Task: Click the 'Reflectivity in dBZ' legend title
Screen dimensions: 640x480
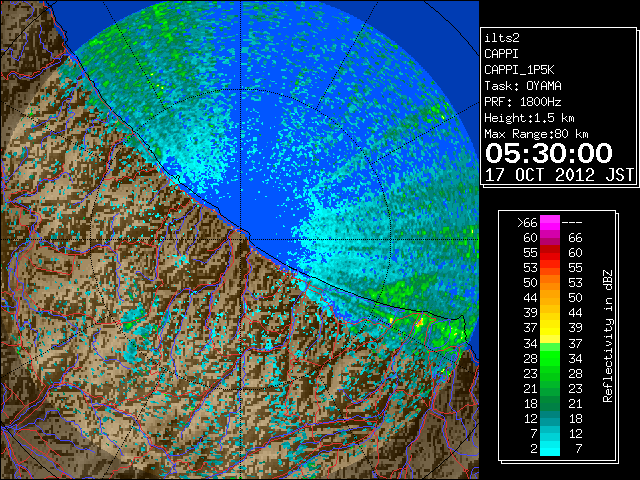Action: click(x=607, y=336)
